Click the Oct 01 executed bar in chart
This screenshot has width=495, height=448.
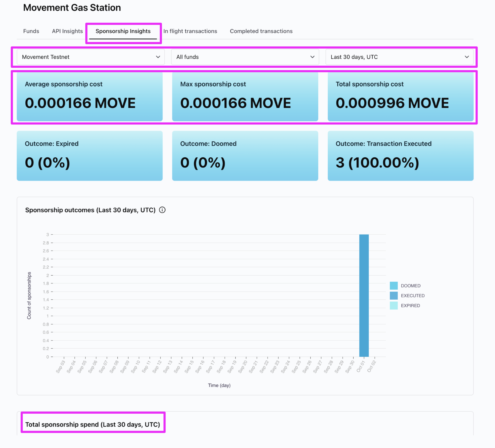coord(364,295)
